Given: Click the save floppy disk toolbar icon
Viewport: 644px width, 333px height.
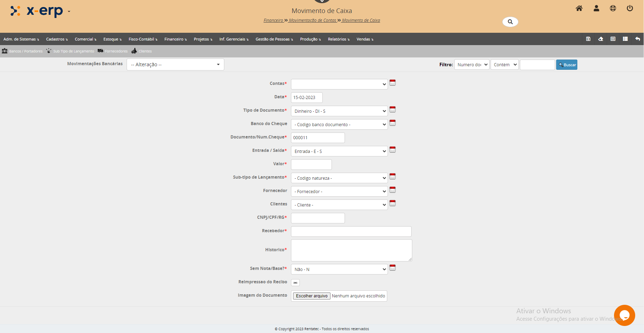Looking at the screenshot, I should click(588, 39).
